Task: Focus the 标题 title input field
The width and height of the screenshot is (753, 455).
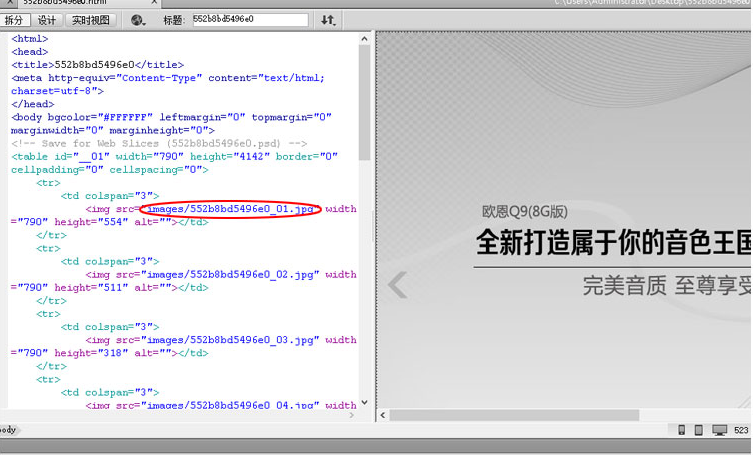Action: click(x=250, y=20)
